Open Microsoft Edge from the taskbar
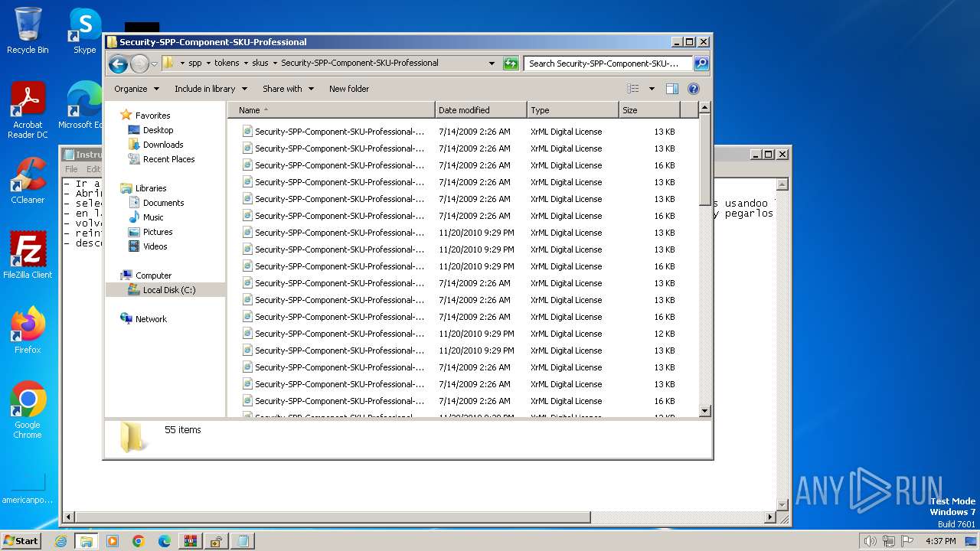The image size is (980, 551). coord(165,541)
